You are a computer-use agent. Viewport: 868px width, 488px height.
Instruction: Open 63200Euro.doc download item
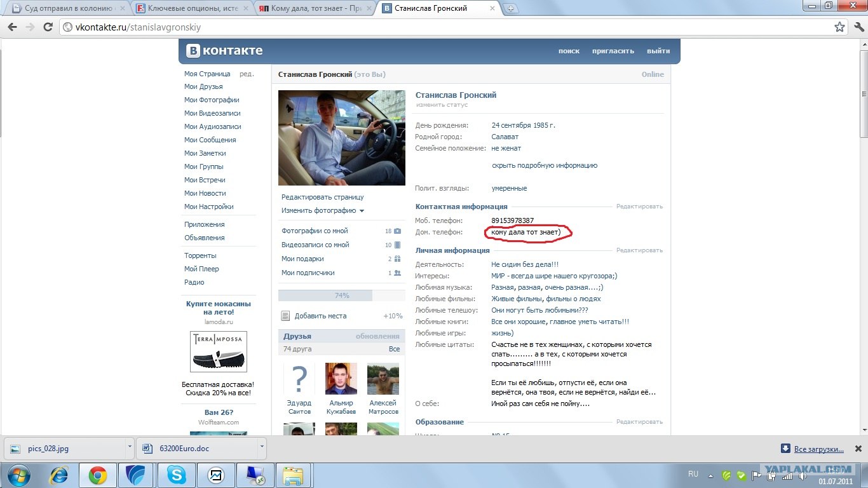click(x=197, y=448)
